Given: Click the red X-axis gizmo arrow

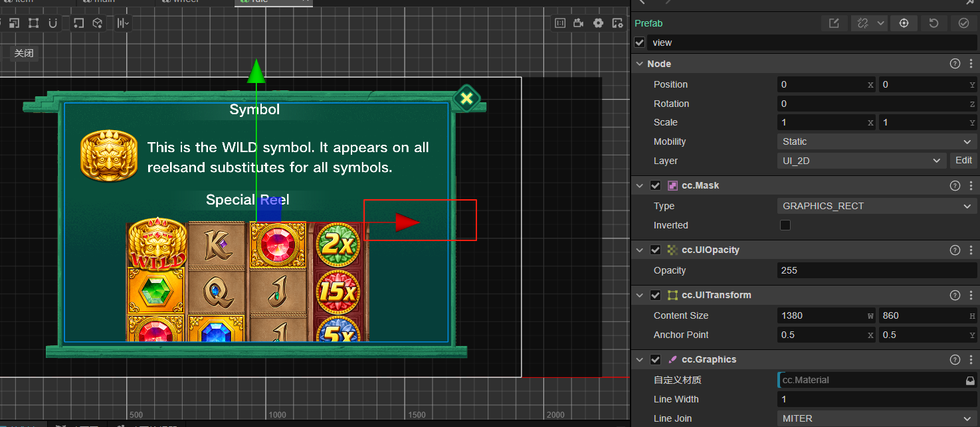Looking at the screenshot, I should click(407, 222).
